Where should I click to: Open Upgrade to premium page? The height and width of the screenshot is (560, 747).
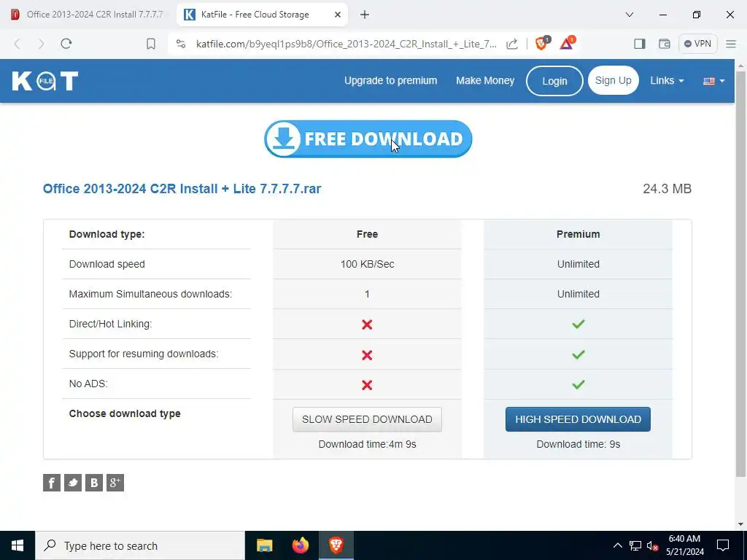pyautogui.click(x=391, y=80)
